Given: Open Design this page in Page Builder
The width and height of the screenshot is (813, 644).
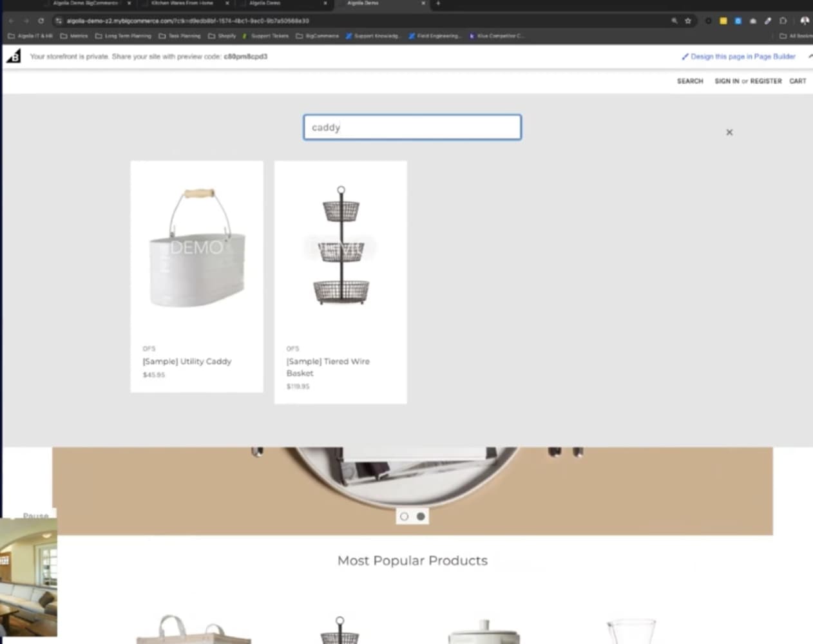Looking at the screenshot, I should pos(738,57).
